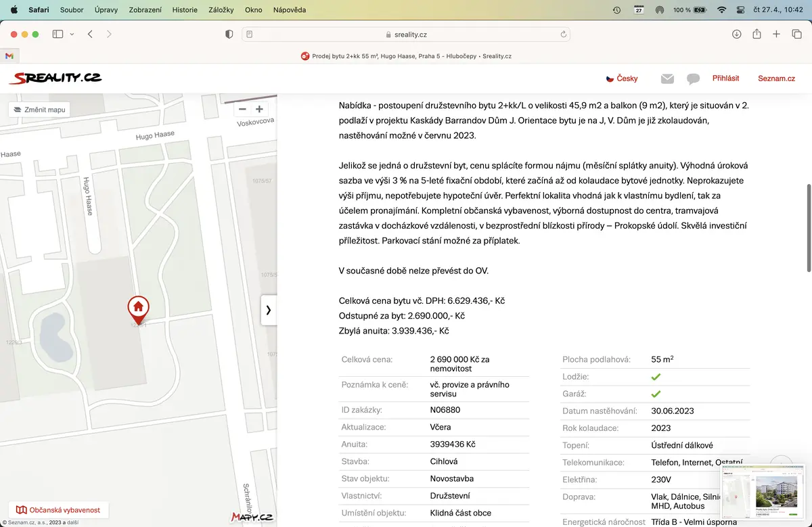Select the Prodej bytu 2+kk tab

[x=406, y=56]
